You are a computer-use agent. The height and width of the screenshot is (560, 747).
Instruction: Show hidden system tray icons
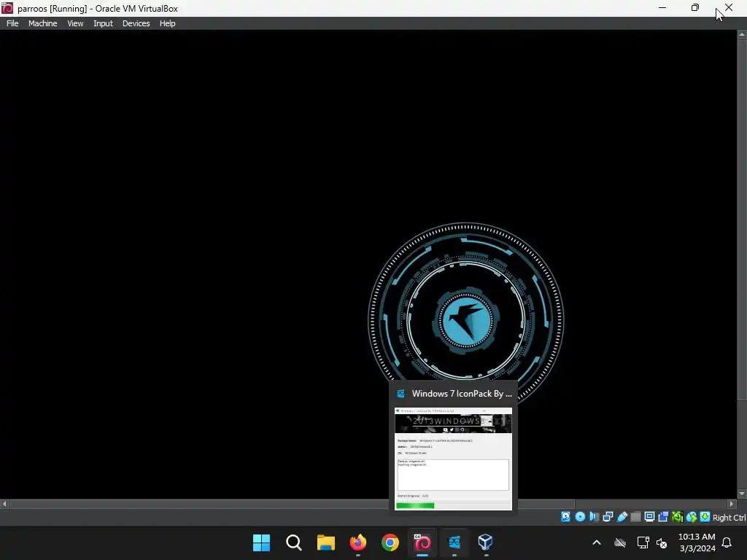(597, 542)
